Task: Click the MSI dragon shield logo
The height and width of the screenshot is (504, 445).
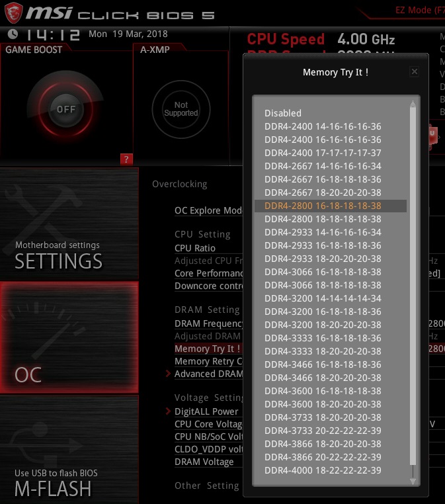Action: pyautogui.click(x=13, y=13)
